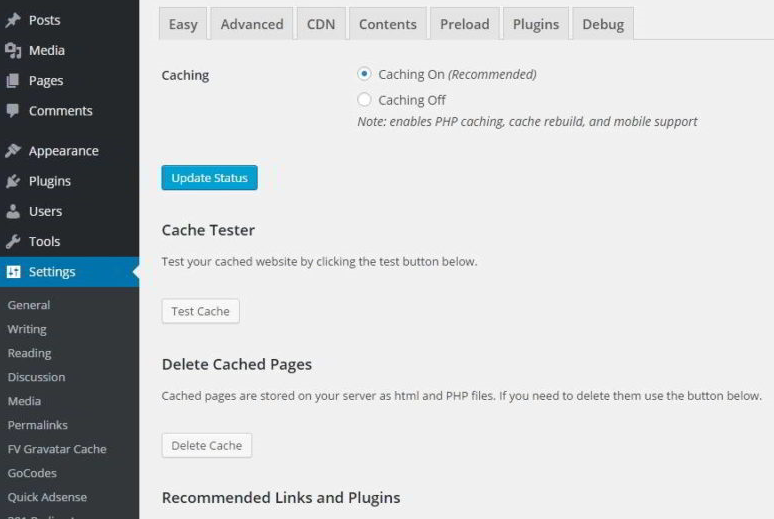Open Permalinks settings submenu item
774x519 pixels.
[x=38, y=425]
